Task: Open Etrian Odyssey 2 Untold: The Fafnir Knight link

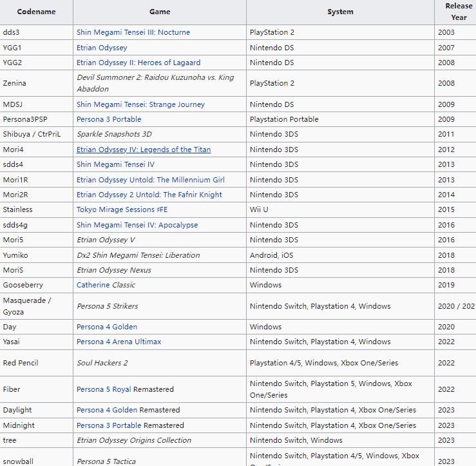Action: tap(149, 195)
